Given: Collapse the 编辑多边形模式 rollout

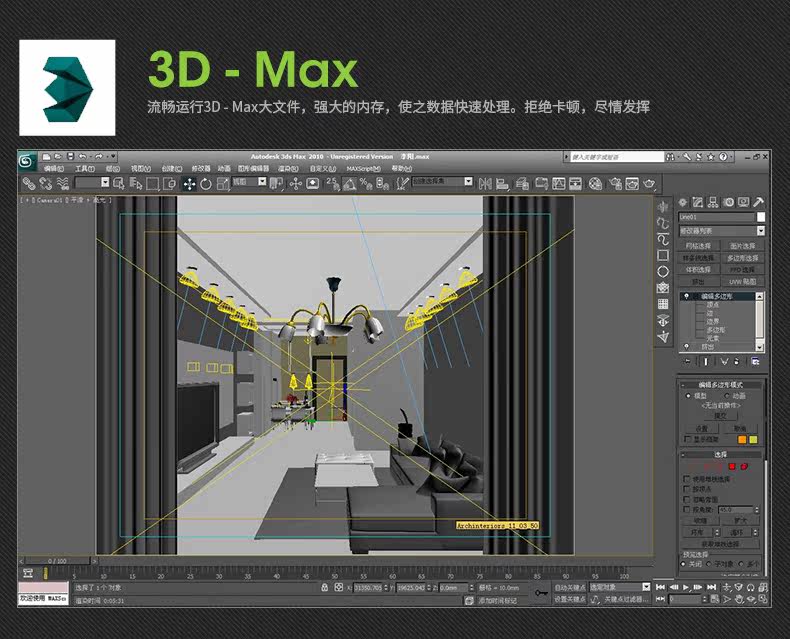Looking at the screenshot, I should (x=720, y=385).
